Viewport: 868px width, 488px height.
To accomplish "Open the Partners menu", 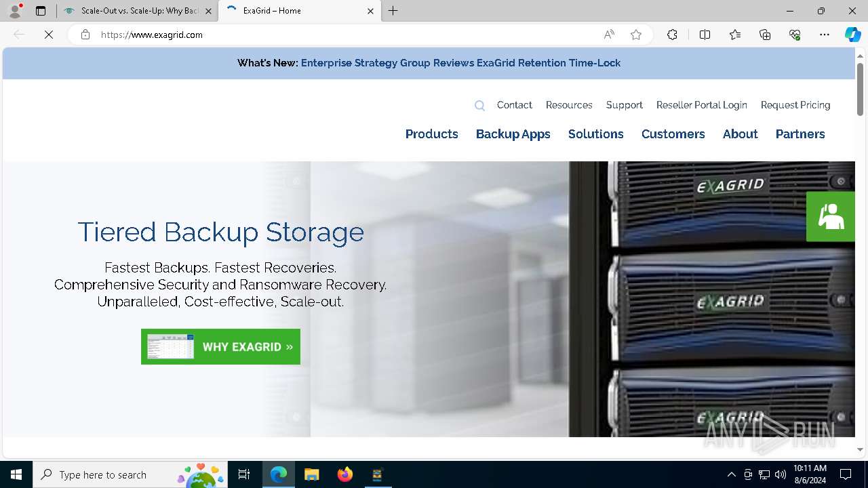I will [x=800, y=134].
